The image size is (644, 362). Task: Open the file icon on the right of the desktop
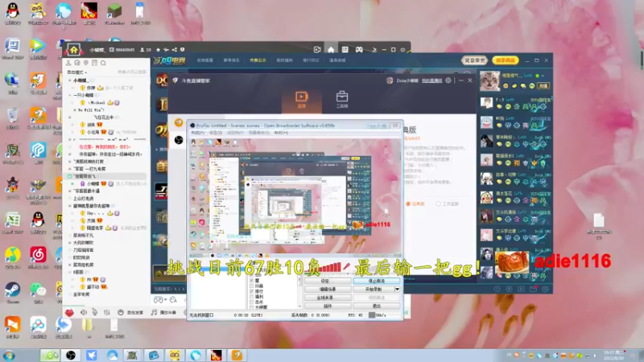(x=598, y=225)
